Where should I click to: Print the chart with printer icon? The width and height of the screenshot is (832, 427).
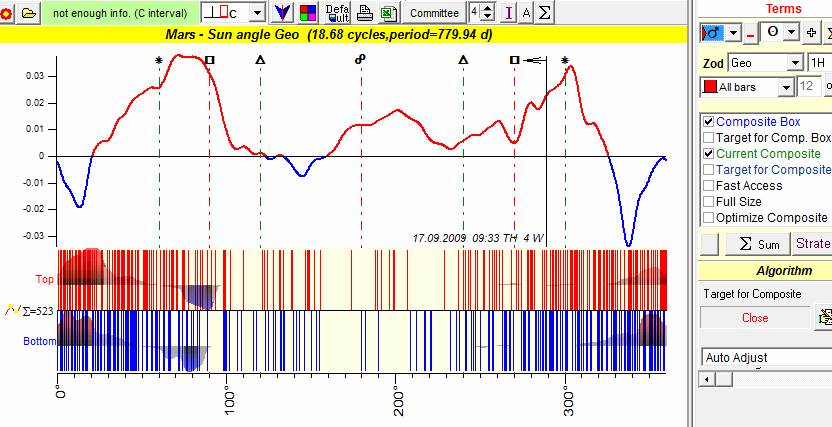(x=365, y=13)
